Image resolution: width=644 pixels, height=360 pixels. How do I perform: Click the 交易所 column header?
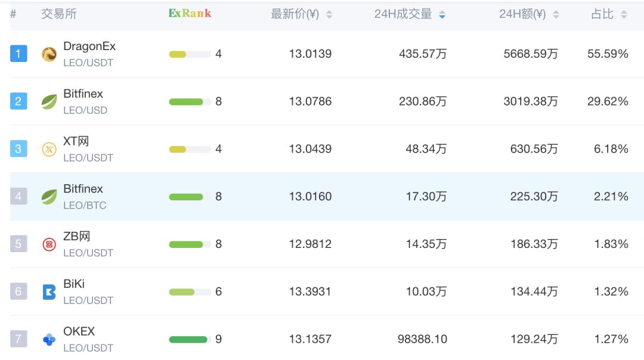pyautogui.click(x=58, y=14)
